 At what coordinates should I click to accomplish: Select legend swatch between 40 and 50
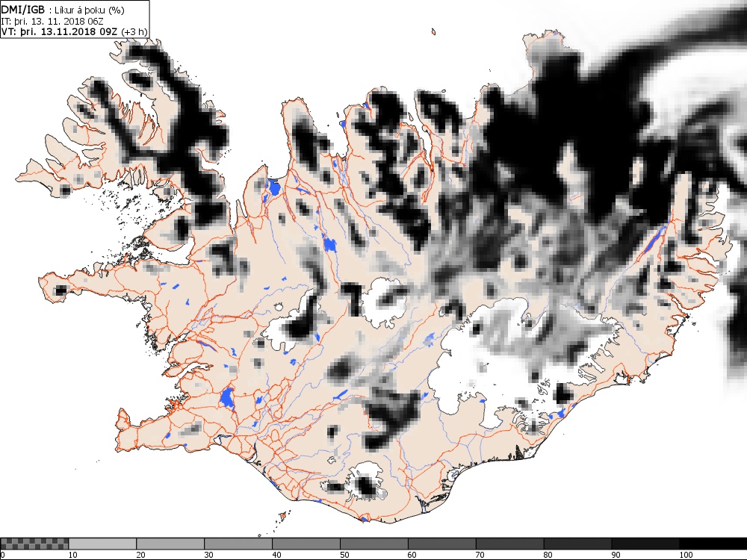[306, 544]
